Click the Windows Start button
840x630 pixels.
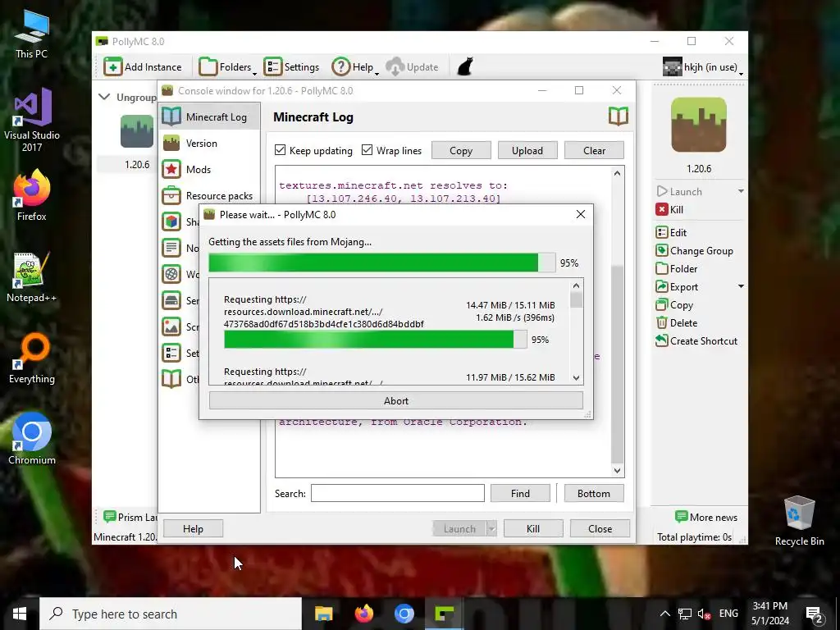pos(20,614)
